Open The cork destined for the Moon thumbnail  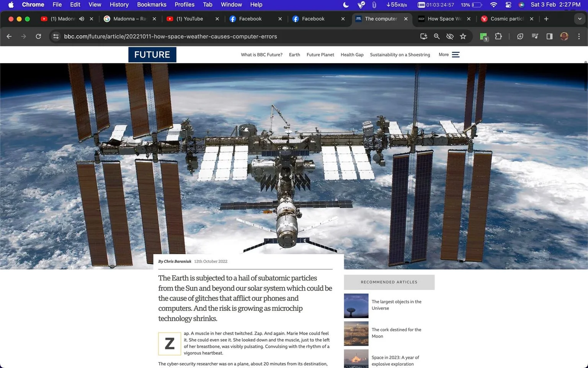356,333
